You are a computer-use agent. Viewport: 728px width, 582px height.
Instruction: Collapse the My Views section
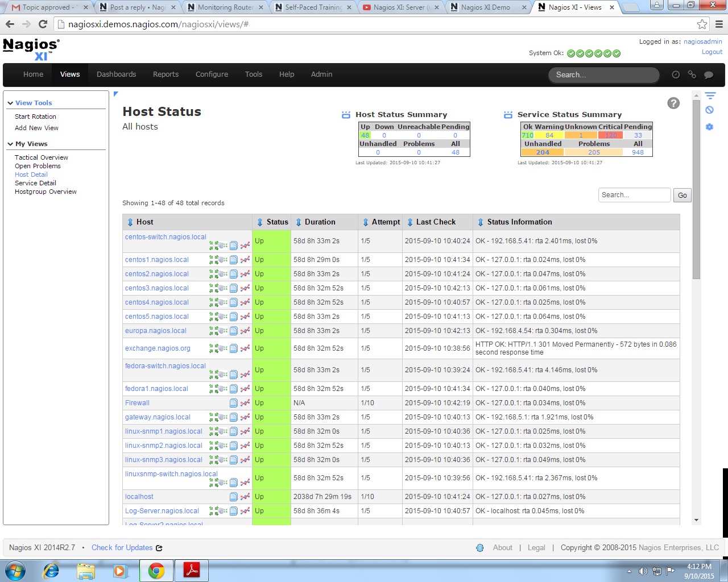tap(10, 144)
